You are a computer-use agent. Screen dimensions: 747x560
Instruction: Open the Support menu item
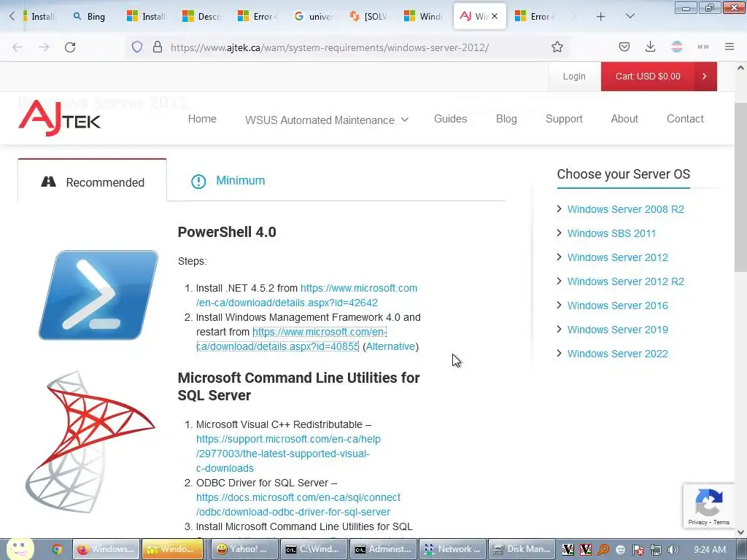(x=564, y=119)
